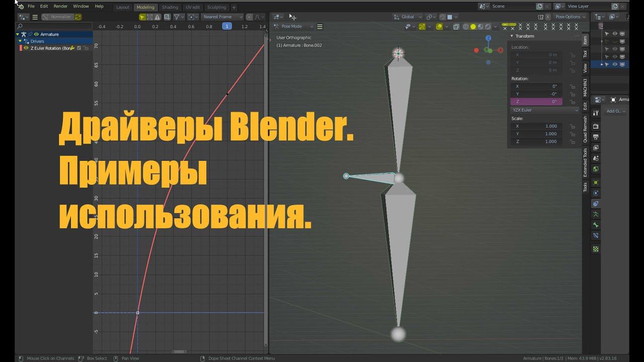This screenshot has width=644, height=362.
Task: Toggle lock on Z Euler Rotation channel
Action: (86, 48)
